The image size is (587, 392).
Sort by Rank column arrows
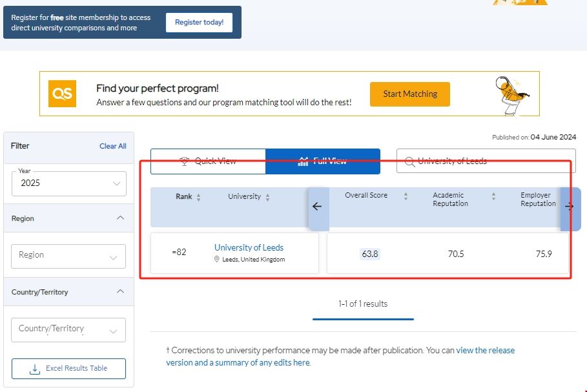click(x=198, y=197)
